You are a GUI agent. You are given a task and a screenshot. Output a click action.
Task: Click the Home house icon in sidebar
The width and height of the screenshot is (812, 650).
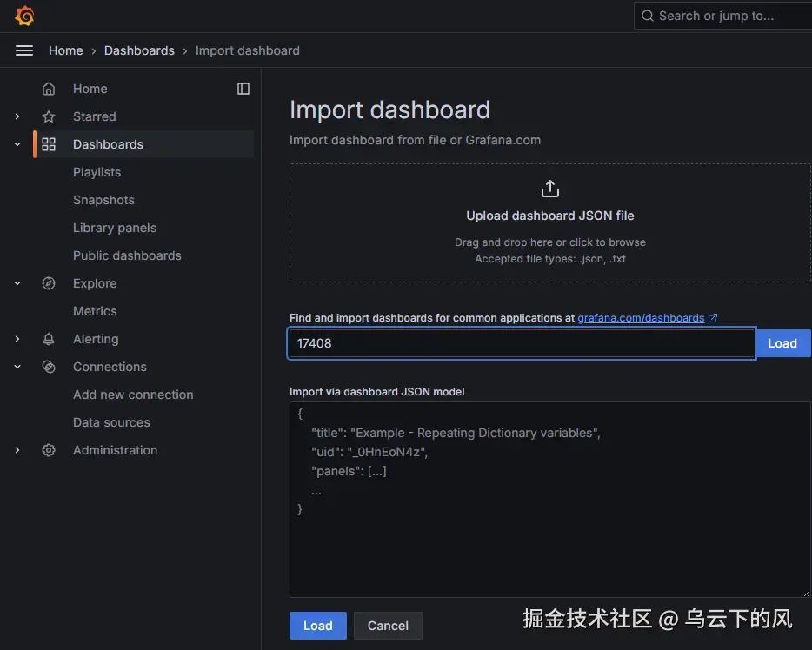[49, 89]
